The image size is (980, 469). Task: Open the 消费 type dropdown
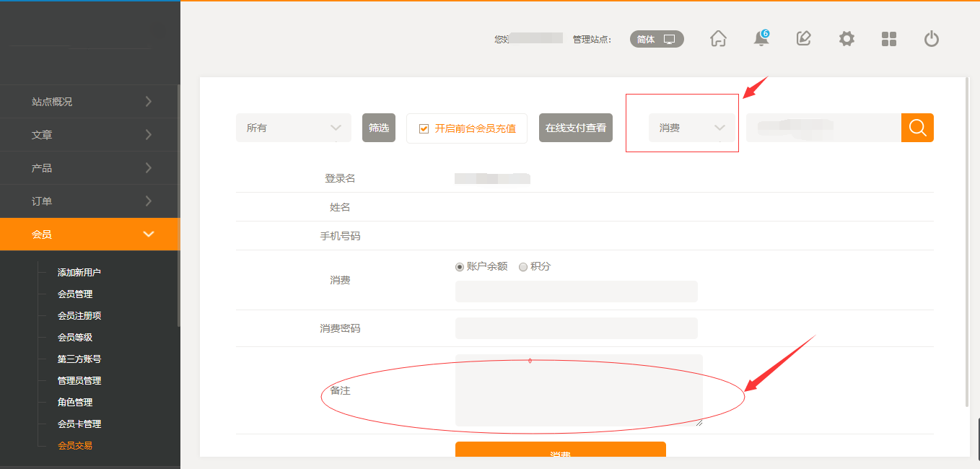pyautogui.click(x=691, y=128)
